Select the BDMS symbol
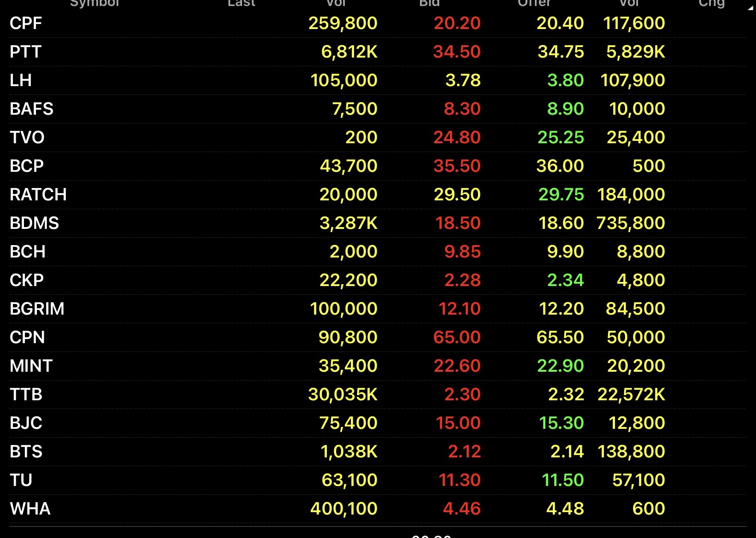Screen dimensions: 756x538 click(x=35, y=223)
